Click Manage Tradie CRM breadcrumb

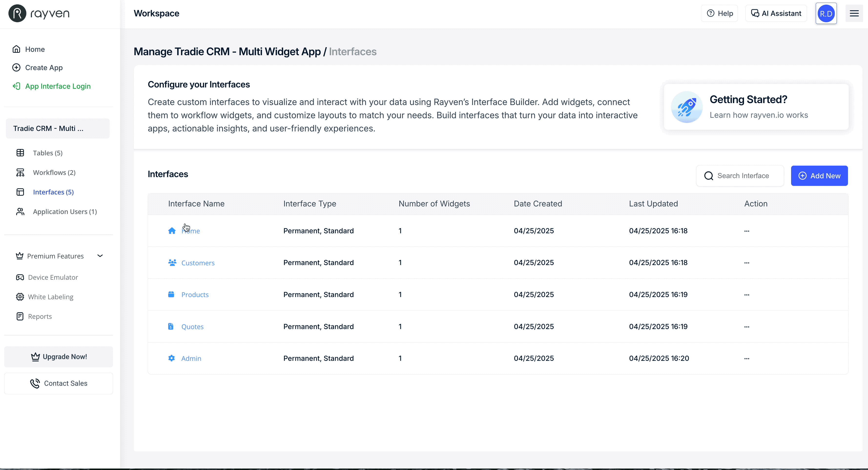227,52
